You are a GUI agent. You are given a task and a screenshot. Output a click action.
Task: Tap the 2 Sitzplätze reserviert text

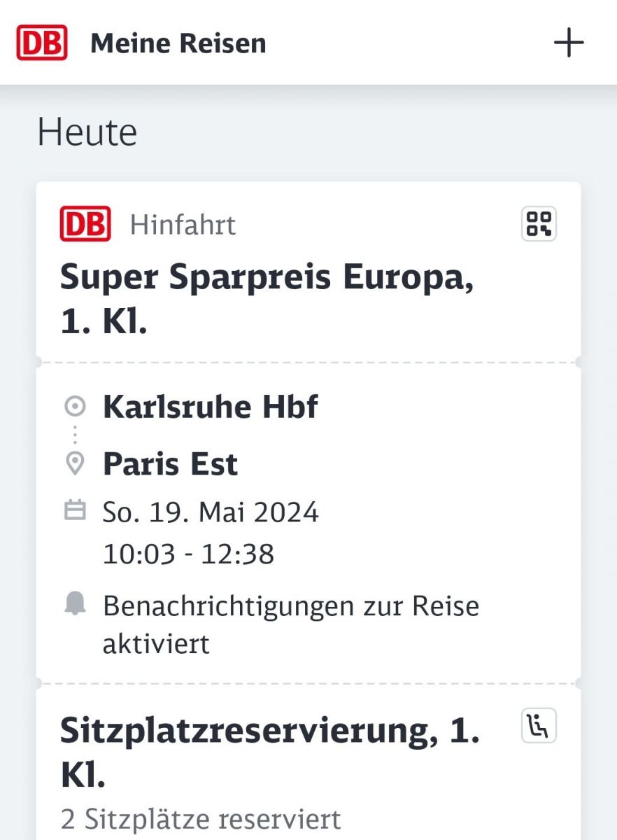pos(200,819)
